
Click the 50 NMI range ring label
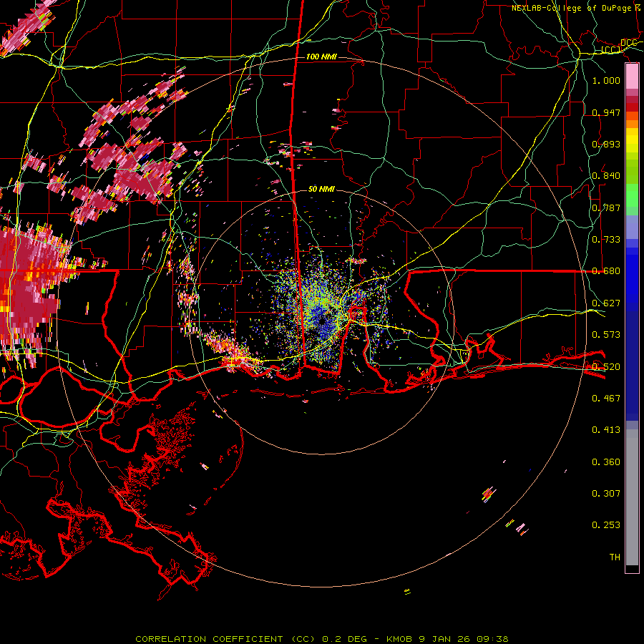click(x=321, y=189)
